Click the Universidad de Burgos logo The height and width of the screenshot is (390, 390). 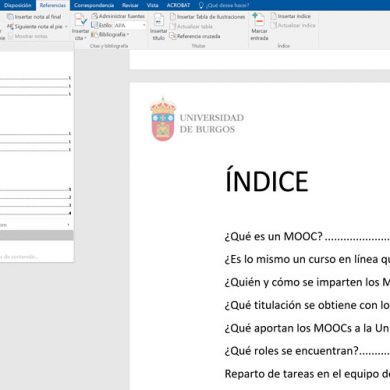(197, 119)
